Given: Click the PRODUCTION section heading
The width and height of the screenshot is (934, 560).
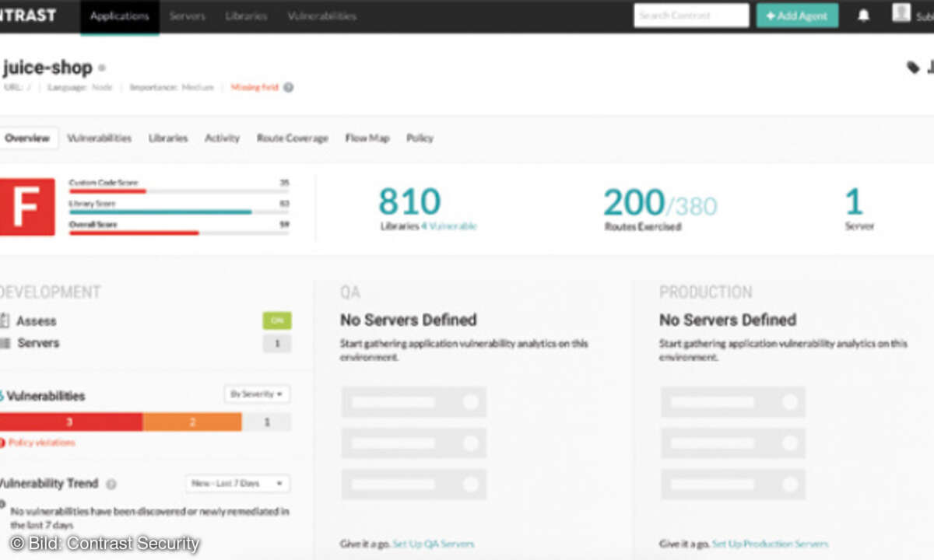Looking at the screenshot, I should tap(706, 292).
